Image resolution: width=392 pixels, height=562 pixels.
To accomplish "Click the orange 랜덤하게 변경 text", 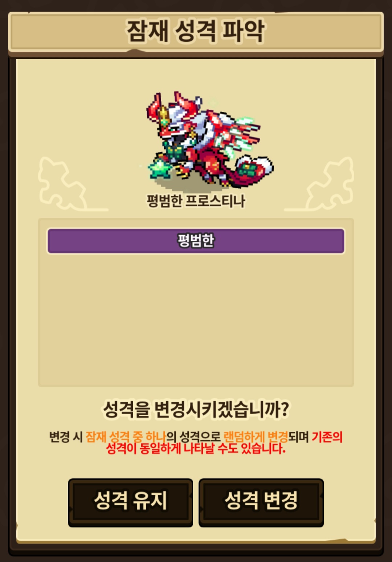I will 256,437.
